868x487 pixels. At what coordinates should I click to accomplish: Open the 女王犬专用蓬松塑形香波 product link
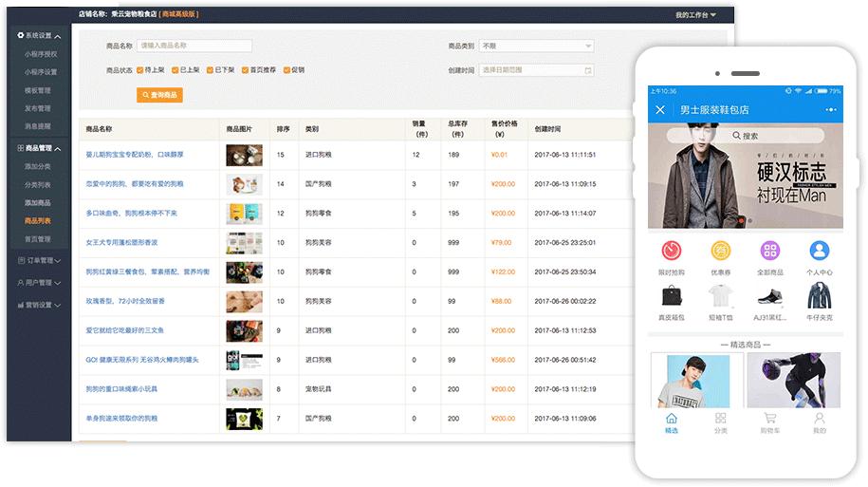(121, 243)
